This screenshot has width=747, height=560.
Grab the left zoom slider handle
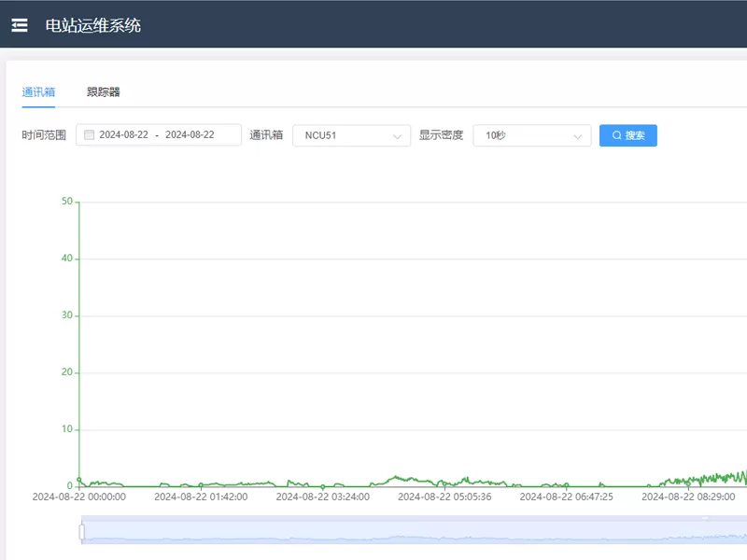(x=82, y=532)
